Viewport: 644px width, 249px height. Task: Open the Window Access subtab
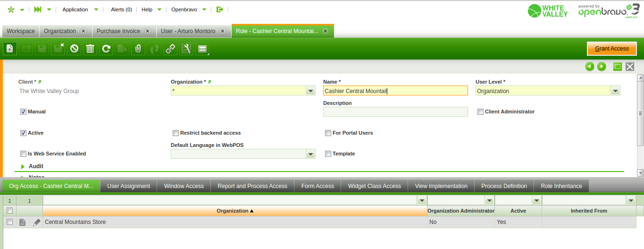tap(184, 186)
